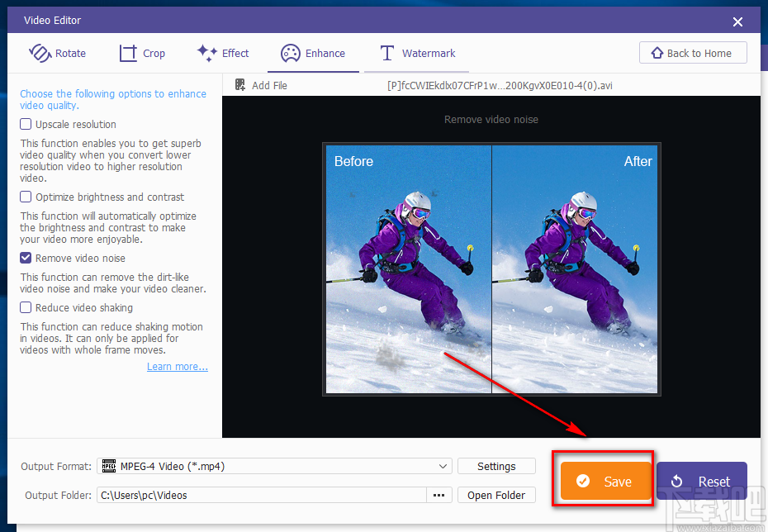Click the Watermark T icon

coord(387,53)
